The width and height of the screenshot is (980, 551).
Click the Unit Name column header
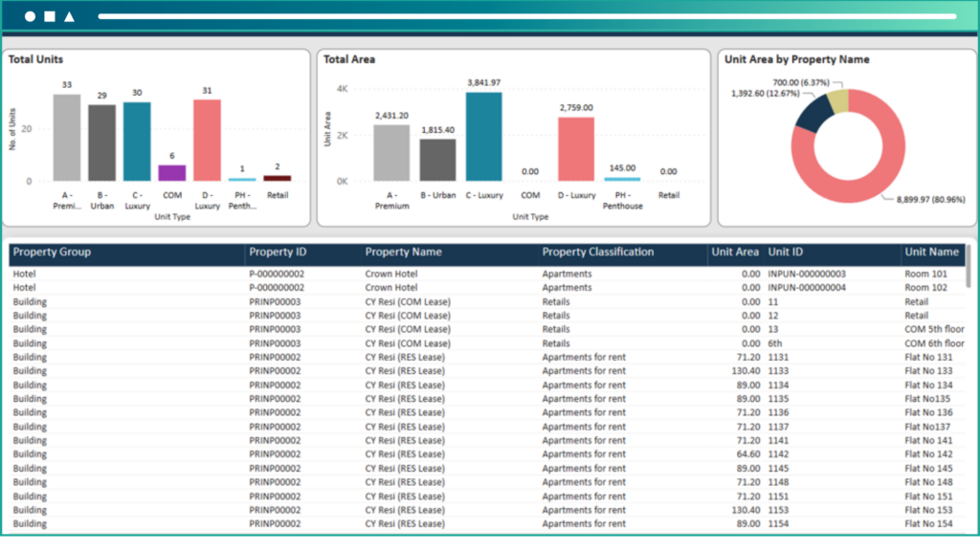[x=931, y=253]
